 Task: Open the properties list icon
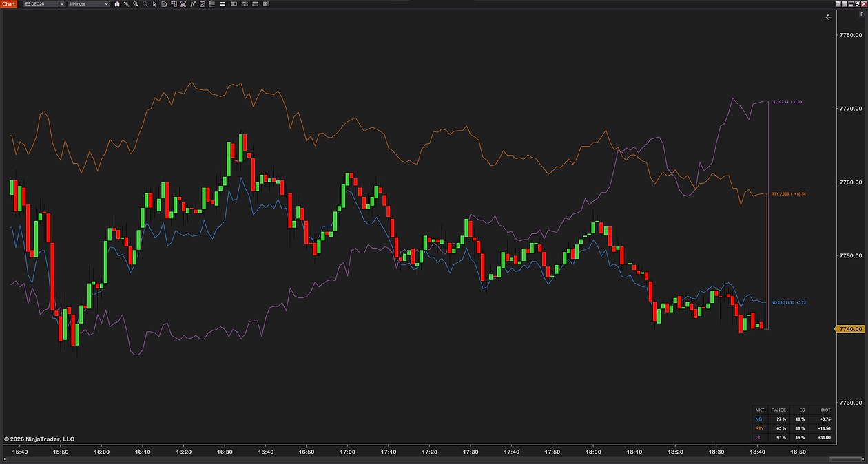(x=211, y=3)
